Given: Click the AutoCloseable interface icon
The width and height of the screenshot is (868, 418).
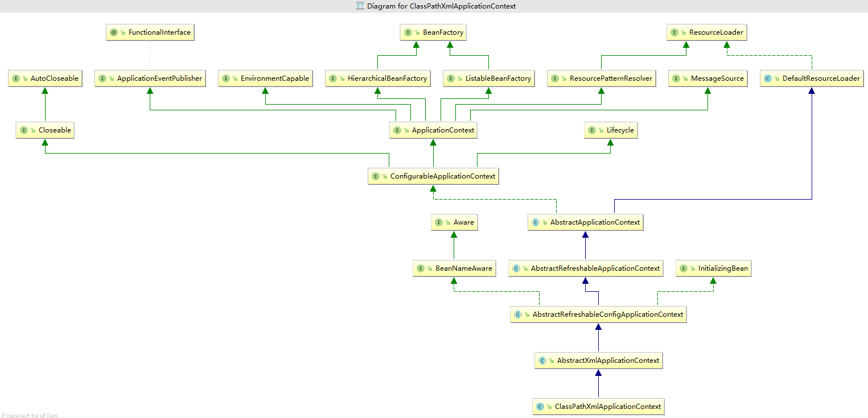Looking at the screenshot, I should coord(16,78).
